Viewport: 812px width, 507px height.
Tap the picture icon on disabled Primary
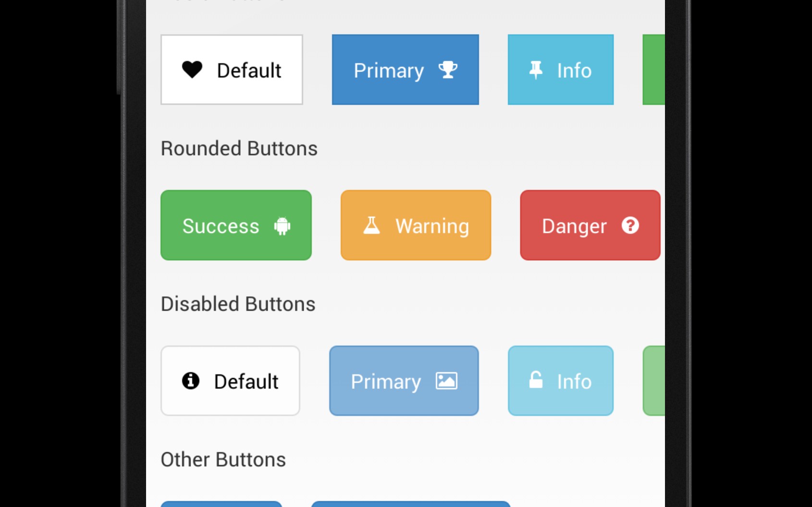[x=446, y=381]
